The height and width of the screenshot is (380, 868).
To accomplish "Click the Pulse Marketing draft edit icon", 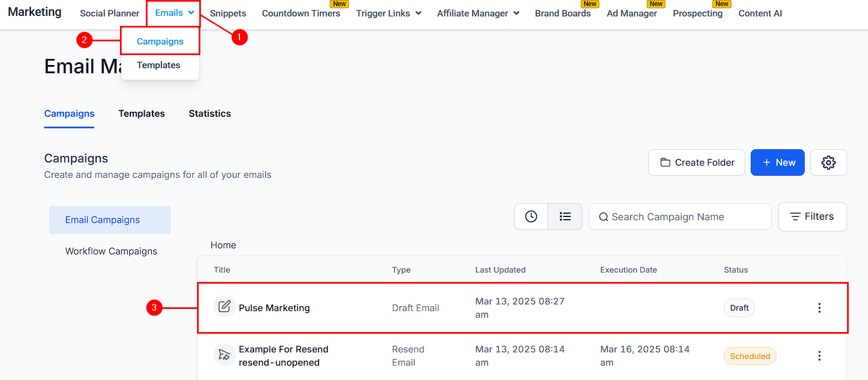I will tap(225, 306).
